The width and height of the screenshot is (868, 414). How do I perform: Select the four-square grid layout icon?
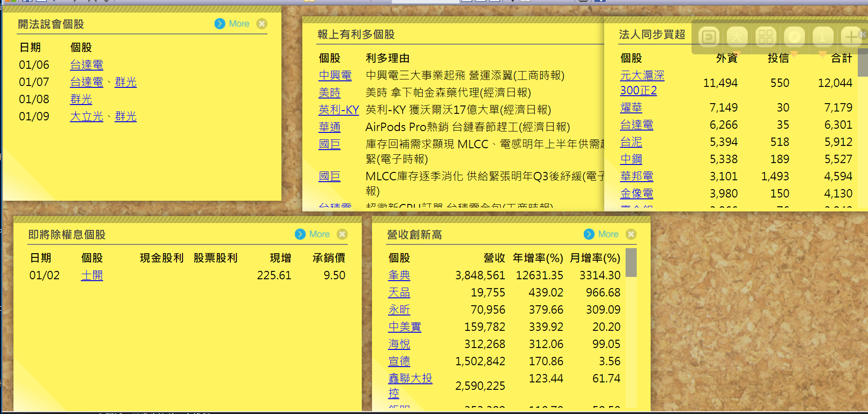[765, 37]
